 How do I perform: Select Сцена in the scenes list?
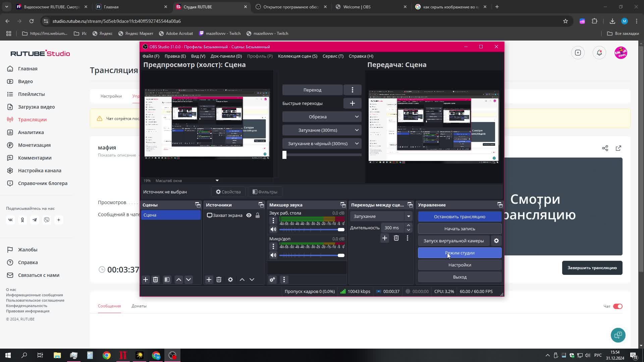pos(171,215)
